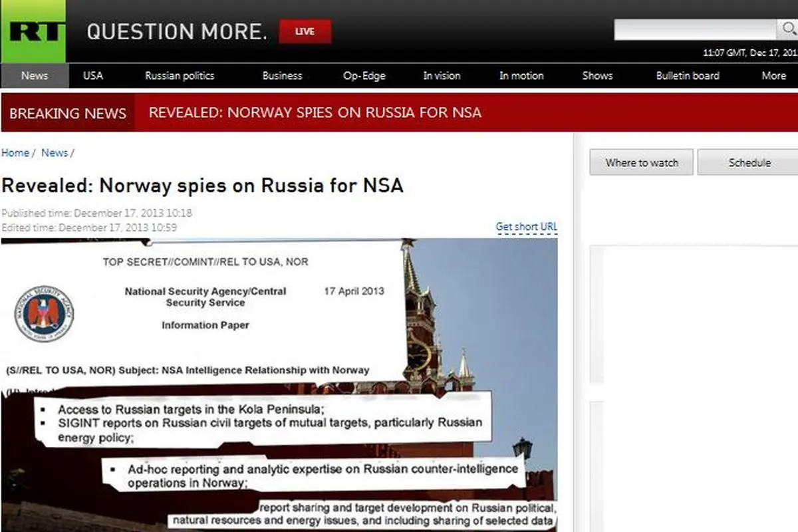Open the USA section
The width and height of the screenshot is (798, 532).
pos(93,76)
